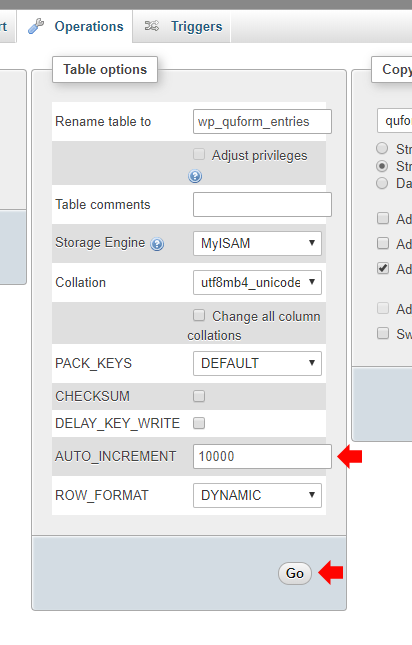412x645 pixels.
Task: Select the Da... radio button in Copy panel
Action: 382,183
